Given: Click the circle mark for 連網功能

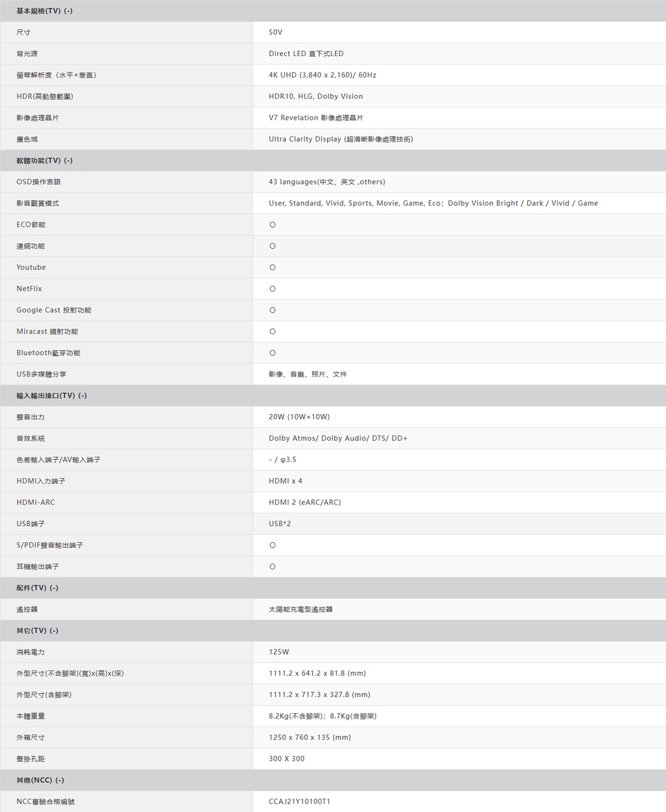Looking at the screenshot, I should [x=273, y=246].
